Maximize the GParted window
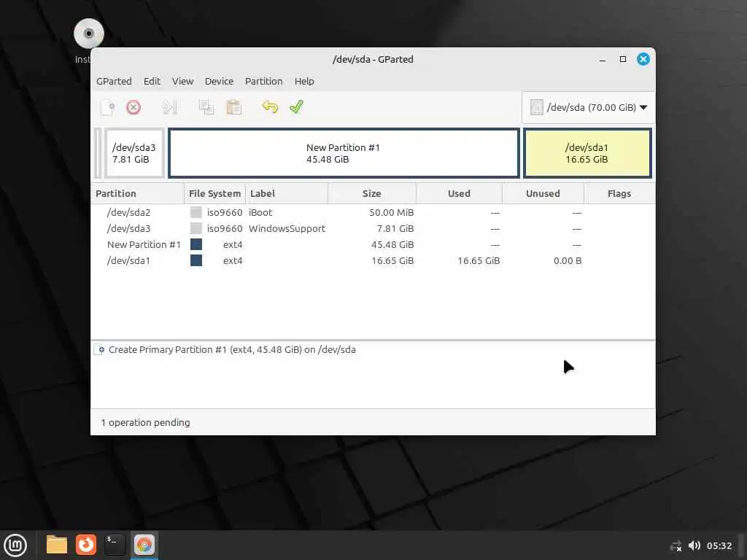Viewport: 747px width, 560px height. pyautogui.click(x=623, y=60)
